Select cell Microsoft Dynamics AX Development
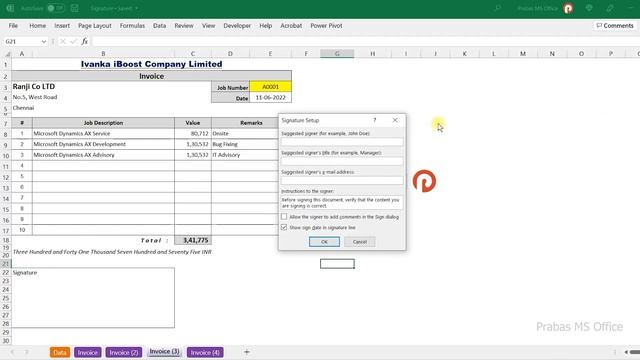The image size is (640, 360). click(x=103, y=144)
